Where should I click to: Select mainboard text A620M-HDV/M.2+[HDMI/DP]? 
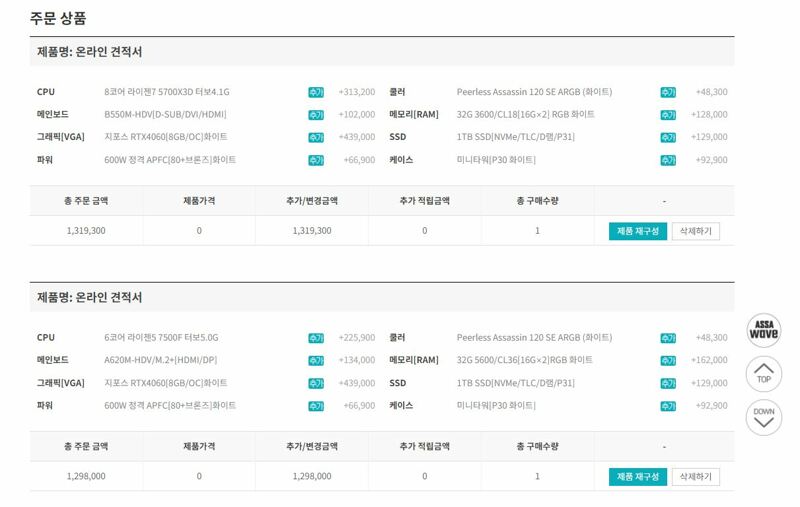[x=161, y=360]
